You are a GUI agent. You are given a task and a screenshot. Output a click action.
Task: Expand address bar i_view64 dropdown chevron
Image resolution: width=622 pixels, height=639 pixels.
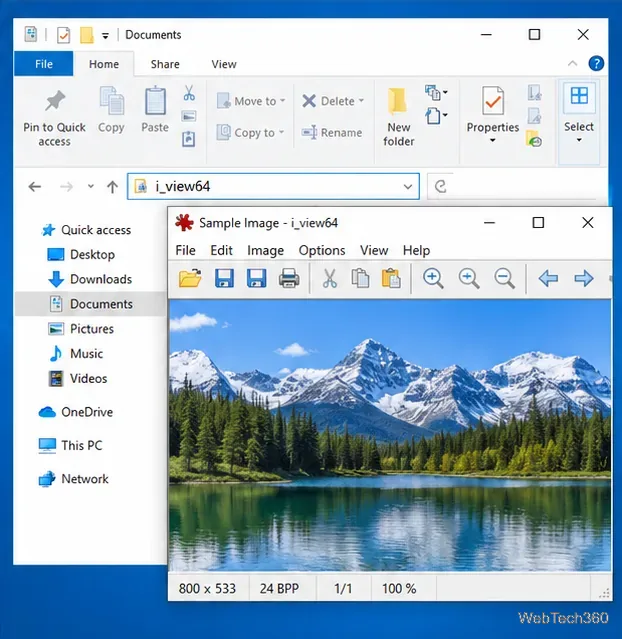pyautogui.click(x=408, y=187)
